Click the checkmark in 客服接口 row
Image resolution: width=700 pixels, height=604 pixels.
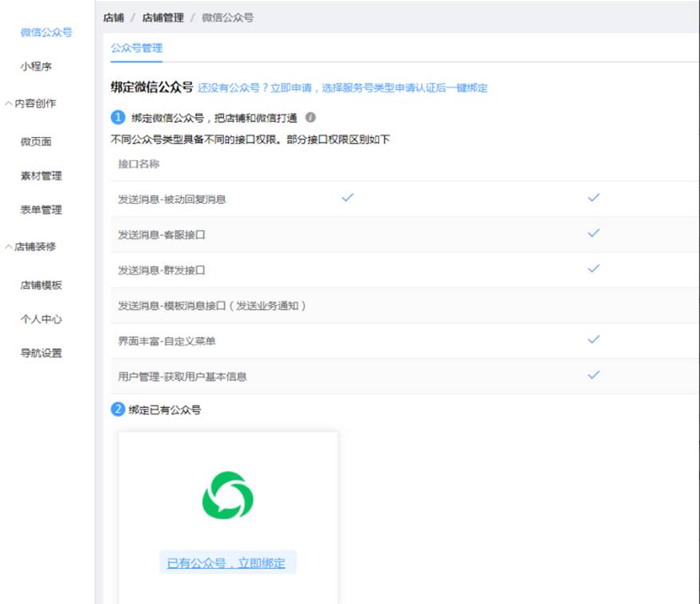point(593,233)
